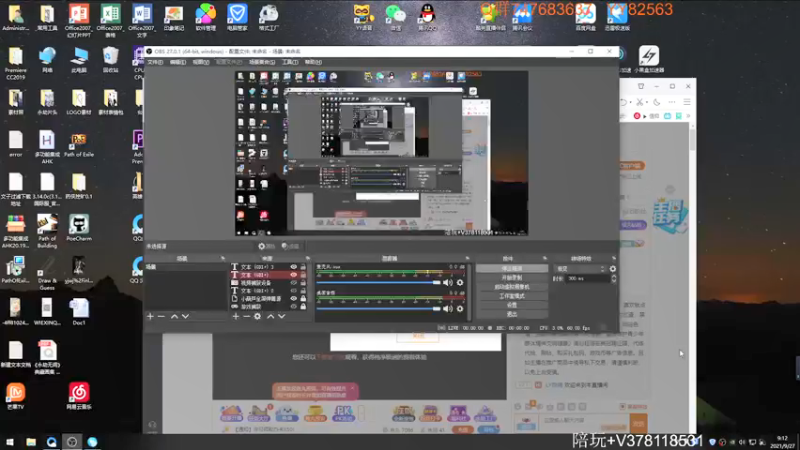Add a new scene with plus icon

150,316
